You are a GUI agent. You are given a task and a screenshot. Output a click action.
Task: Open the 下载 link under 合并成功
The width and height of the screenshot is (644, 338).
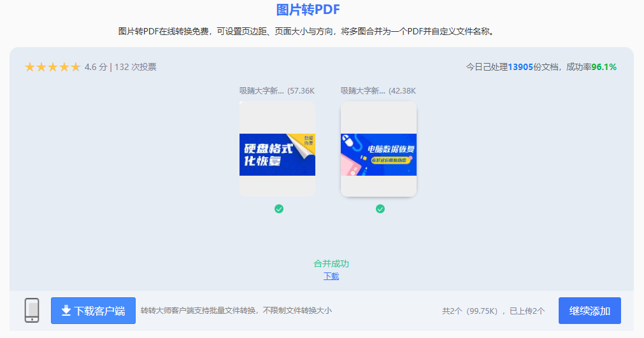click(x=331, y=276)
